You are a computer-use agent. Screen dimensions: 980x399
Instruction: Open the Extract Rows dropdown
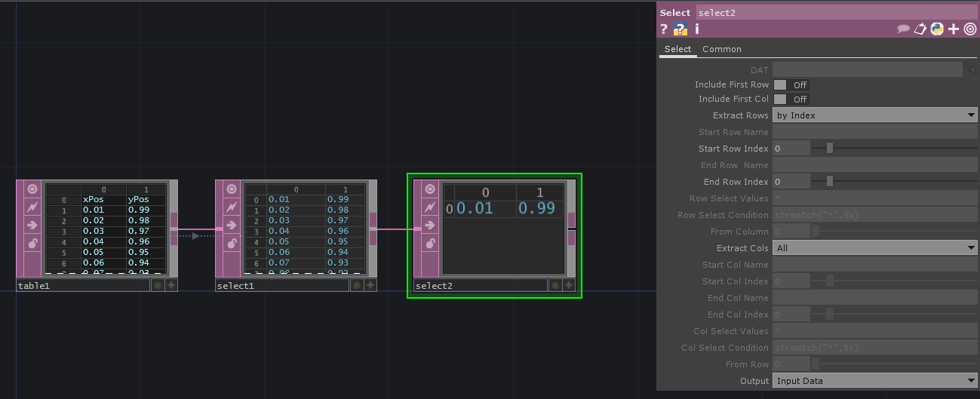click(875, 115)
